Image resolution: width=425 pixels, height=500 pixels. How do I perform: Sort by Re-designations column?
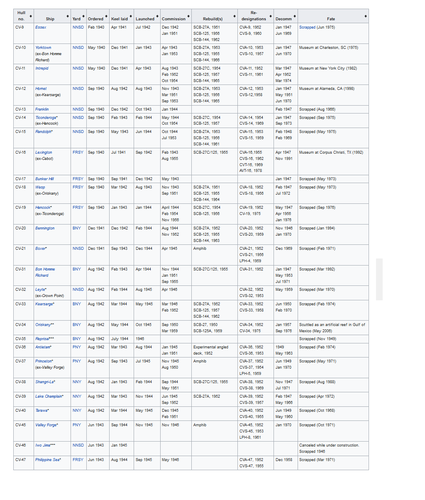coord(270,16)
